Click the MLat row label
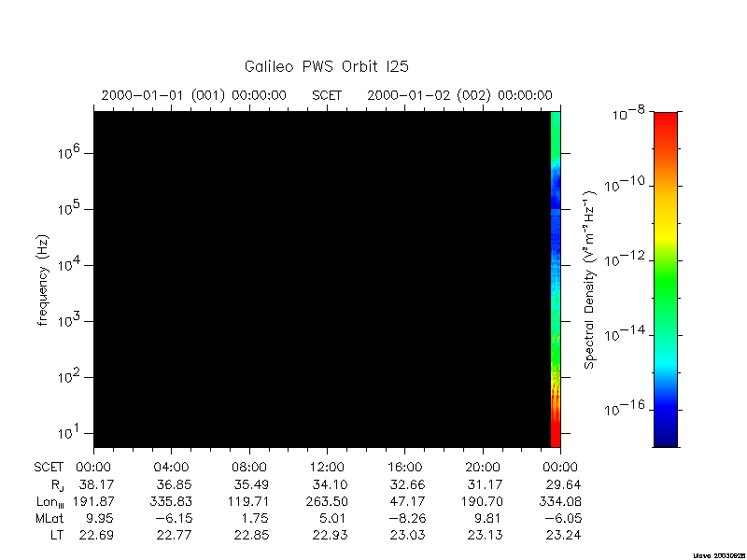This screenshot has width=747, height=560. (x=49, y=518)
